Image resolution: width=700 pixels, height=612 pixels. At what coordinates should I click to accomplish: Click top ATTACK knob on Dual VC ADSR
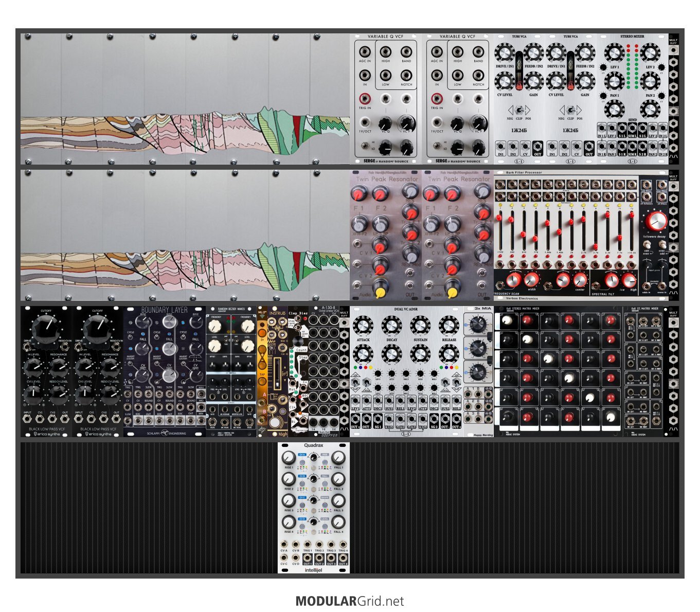coord(363,326)
